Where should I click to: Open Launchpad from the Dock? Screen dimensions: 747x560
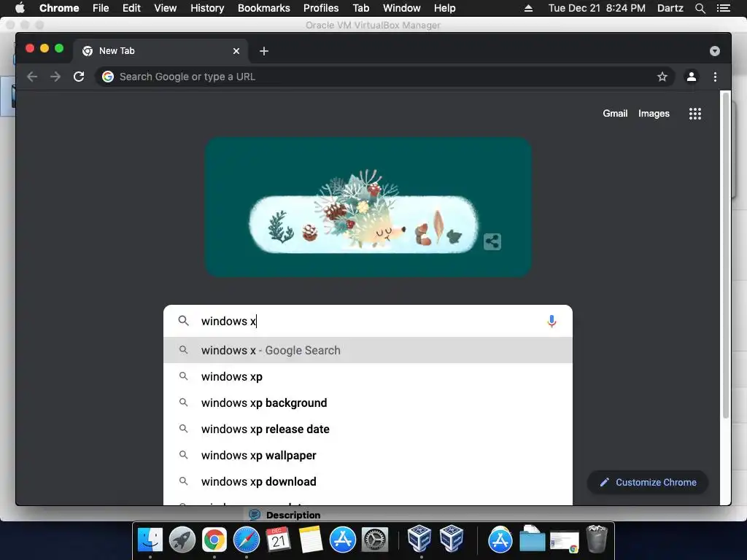[182, 540]
